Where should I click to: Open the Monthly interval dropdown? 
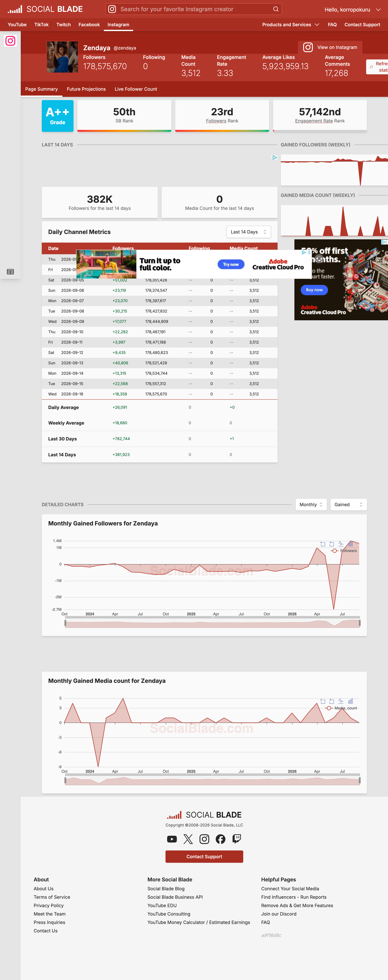(x=311, y=504)
